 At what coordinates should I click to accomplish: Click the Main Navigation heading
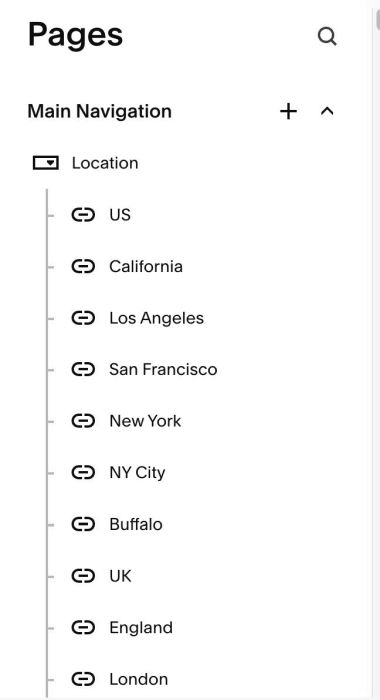coord(100,111)
